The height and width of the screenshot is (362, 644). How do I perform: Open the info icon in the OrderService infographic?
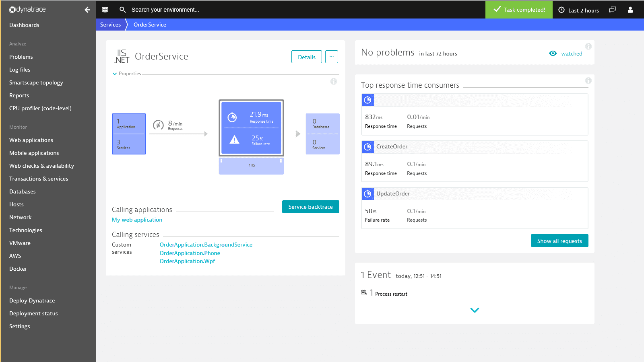(x=334, y=82)
